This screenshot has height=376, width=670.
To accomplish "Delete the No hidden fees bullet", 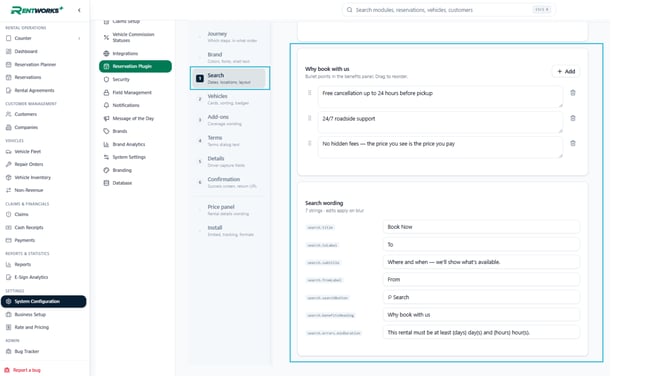I will 573,143.
